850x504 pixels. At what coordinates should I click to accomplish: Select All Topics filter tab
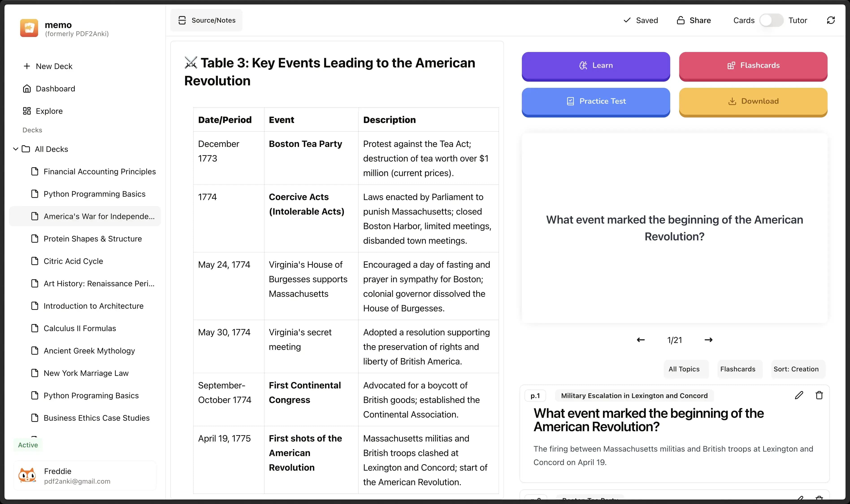684,369
